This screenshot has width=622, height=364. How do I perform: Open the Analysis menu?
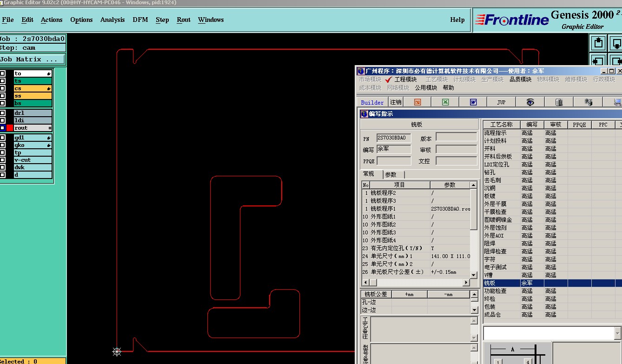click(x=112, y=20)
